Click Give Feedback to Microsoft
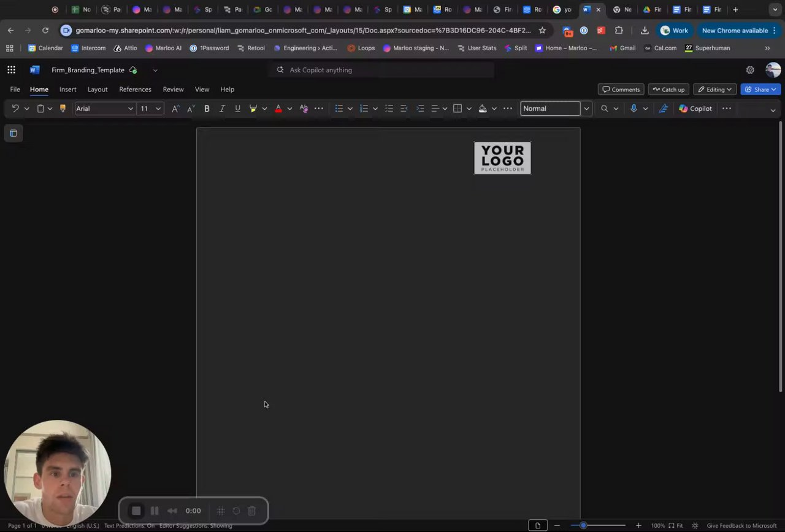This screenshot has width=785, height=532. click(741, 525)
